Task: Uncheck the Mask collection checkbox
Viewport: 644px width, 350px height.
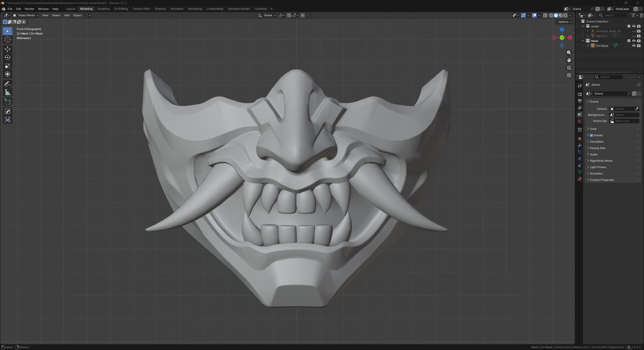Action: coord(629,41)
